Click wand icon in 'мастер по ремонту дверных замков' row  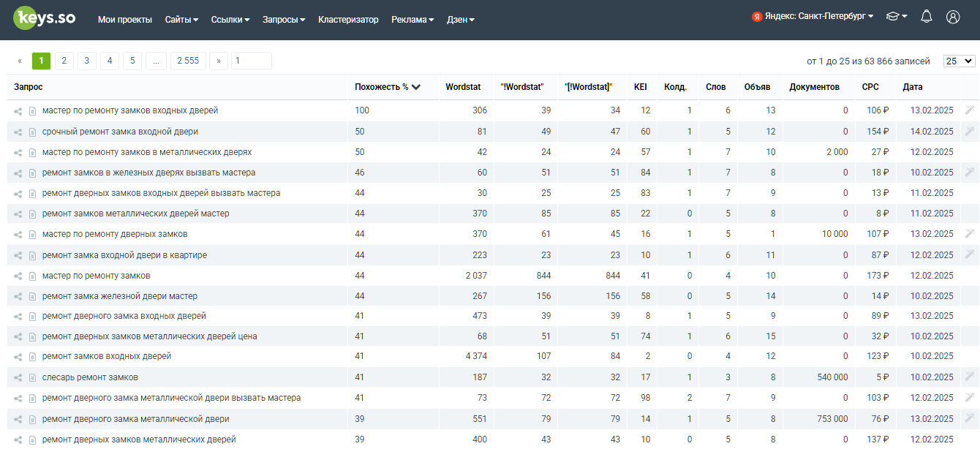point(970,233)
